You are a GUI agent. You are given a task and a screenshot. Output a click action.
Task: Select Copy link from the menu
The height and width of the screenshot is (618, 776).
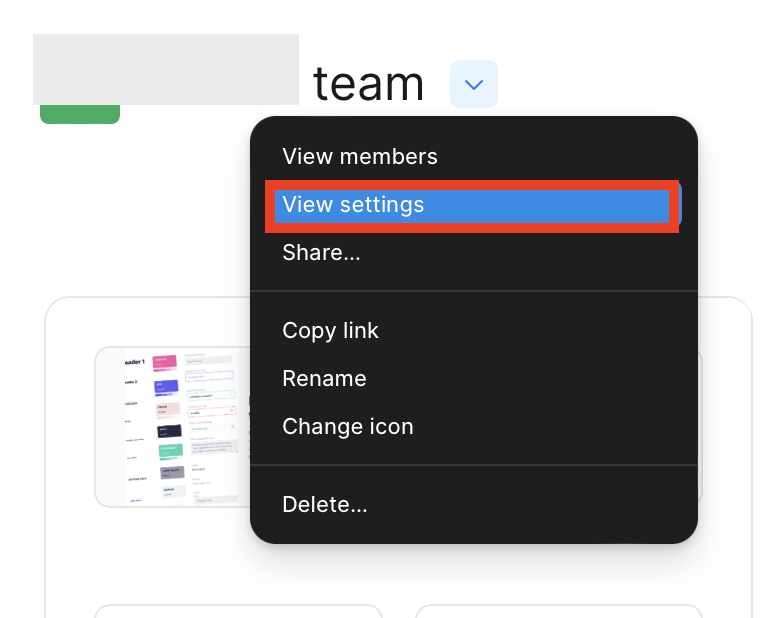coord(474,331)
